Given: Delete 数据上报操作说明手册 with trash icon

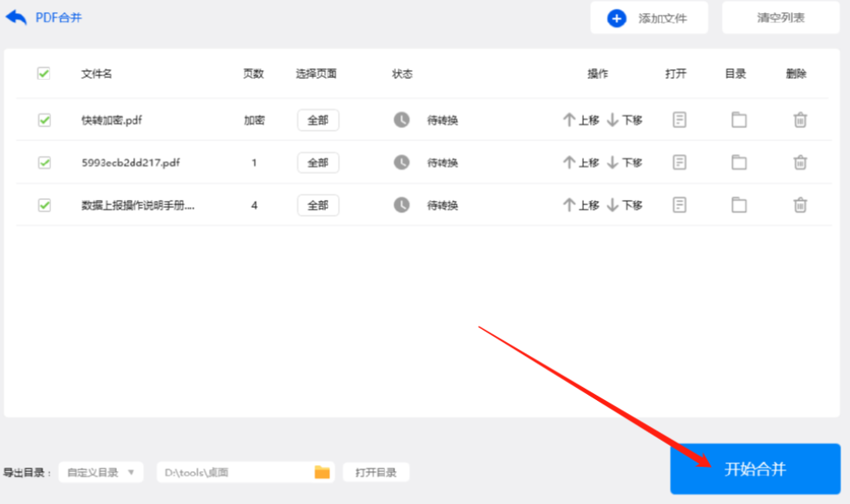Looking at the screenshot, I should 800,205.
